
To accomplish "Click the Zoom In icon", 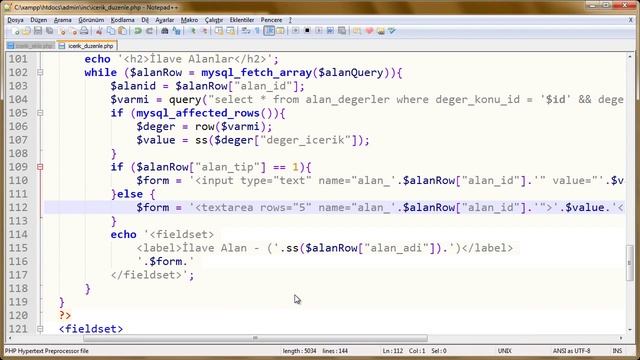I will [193, 31].
